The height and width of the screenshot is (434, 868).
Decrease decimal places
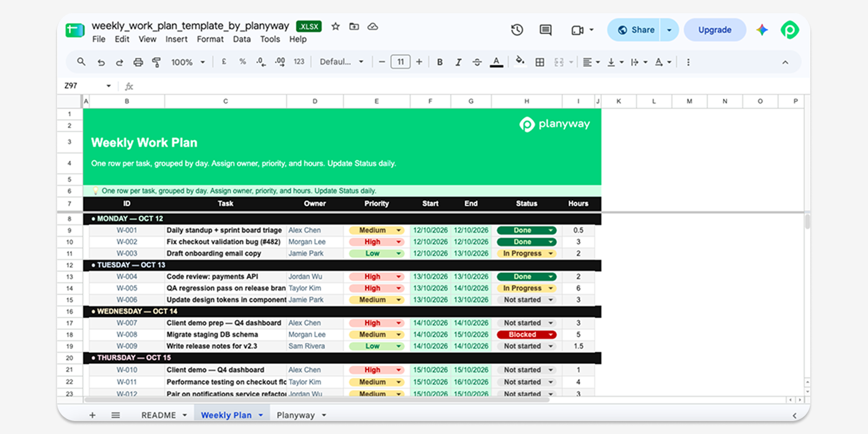tap(261, 62)
